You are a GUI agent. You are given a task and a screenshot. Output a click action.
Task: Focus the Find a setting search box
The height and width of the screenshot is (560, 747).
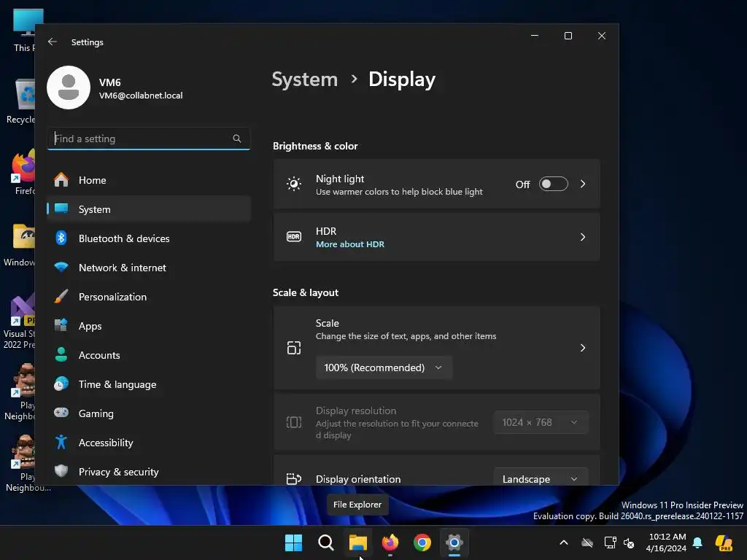click(149, 139)
